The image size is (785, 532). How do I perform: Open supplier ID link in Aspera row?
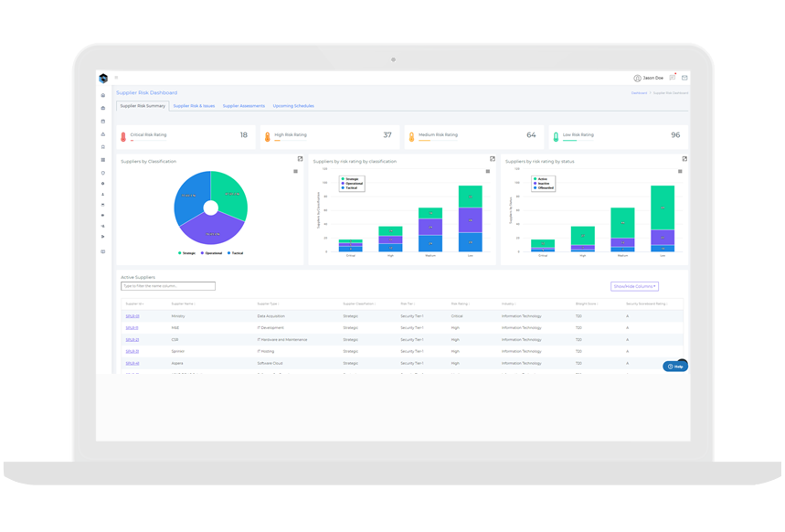133,363
